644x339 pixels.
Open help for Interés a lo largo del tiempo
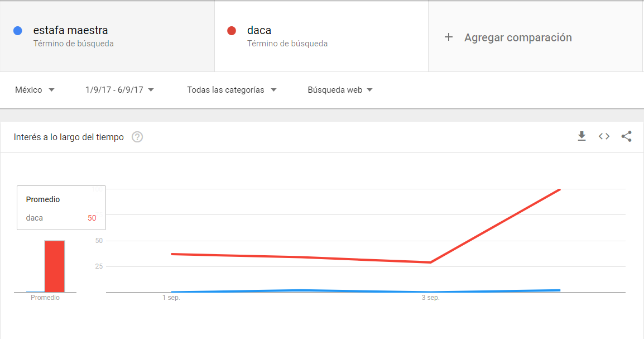coord(137,137)
